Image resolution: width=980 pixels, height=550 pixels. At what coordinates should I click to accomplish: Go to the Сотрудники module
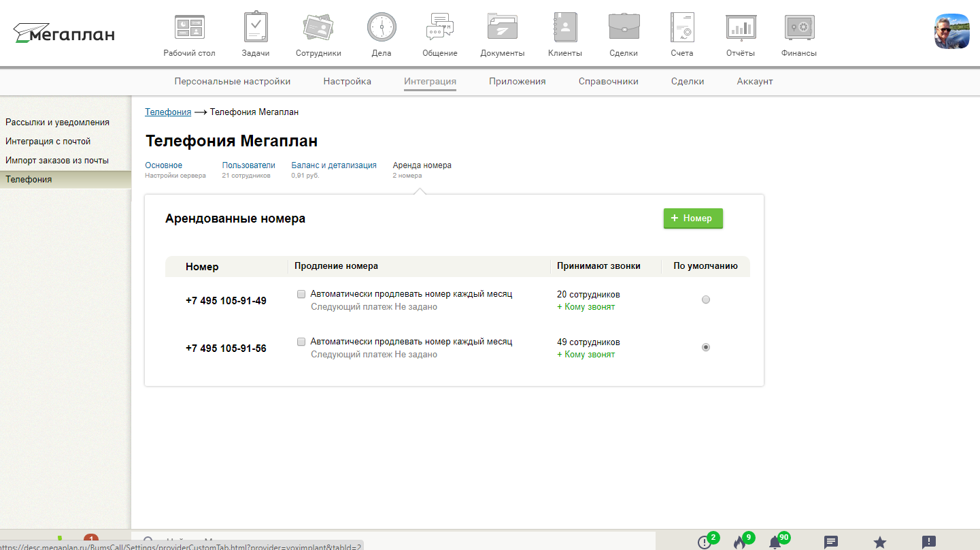point(318,27)
